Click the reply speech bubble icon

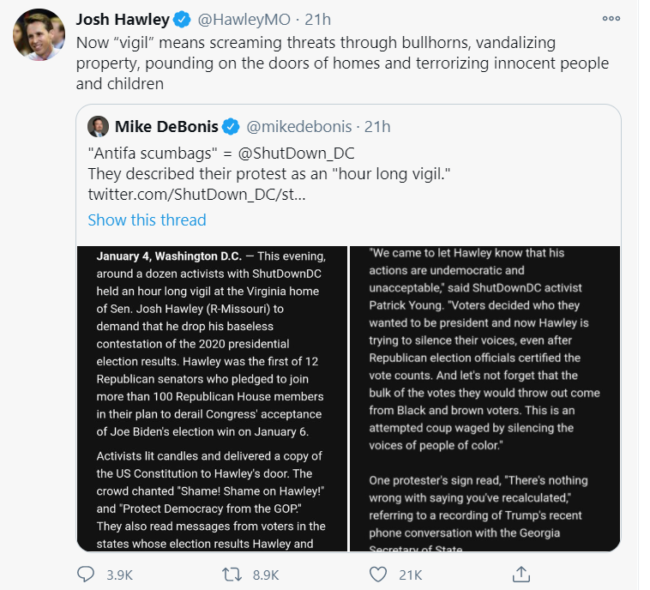coord(86,574)
